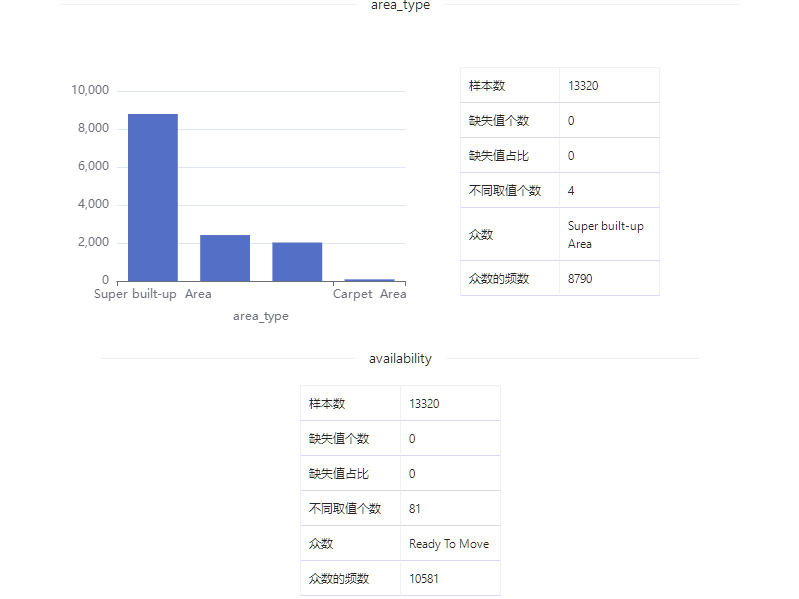Click the second bar in area_type chart
The image size is (799, 599).
[225, 258]
